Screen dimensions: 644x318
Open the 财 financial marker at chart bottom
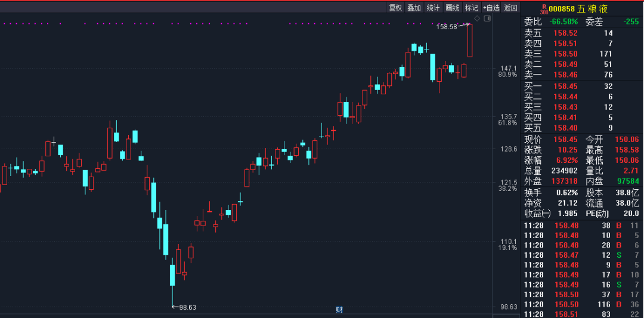[339, 310]
